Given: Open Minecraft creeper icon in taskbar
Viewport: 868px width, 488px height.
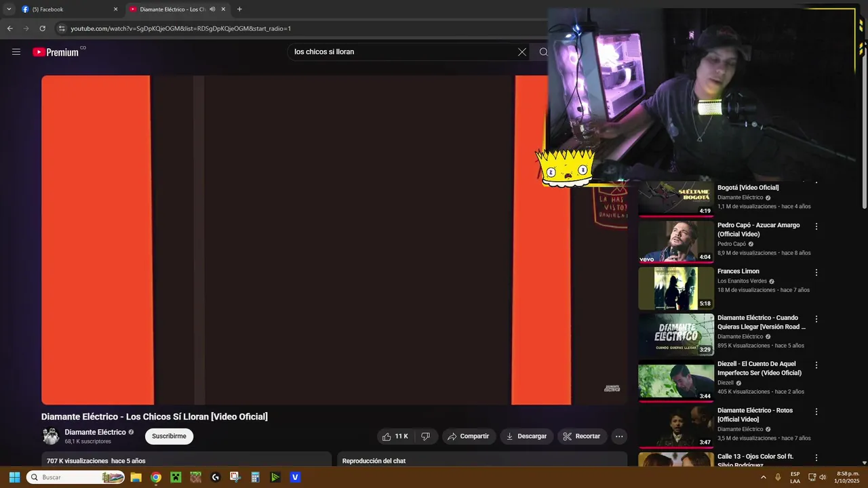Looking at the screenshot, I should click(176, 477).
